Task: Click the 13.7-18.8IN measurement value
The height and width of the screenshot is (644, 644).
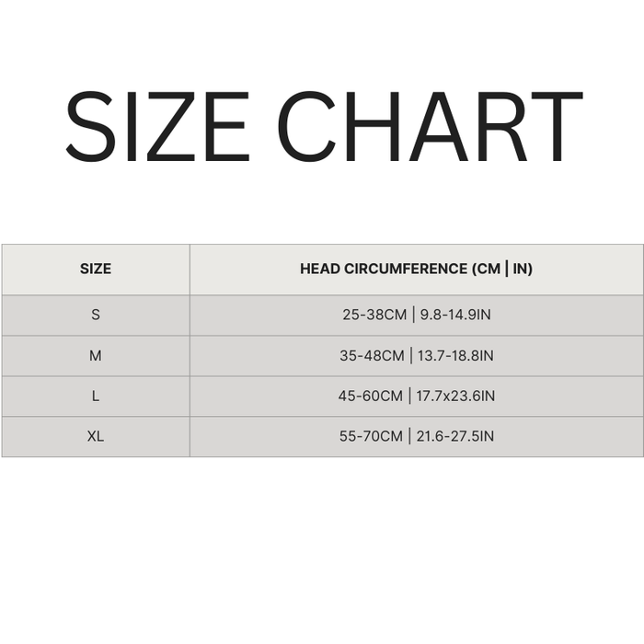Action: [x=455, y=355]
